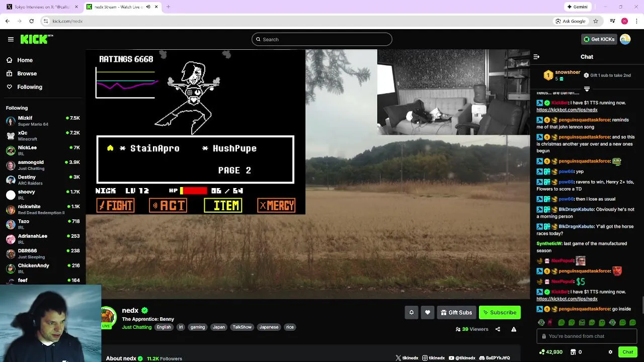
Task: Open Mizkif channel in Following list
Action: tap(43, 121)
